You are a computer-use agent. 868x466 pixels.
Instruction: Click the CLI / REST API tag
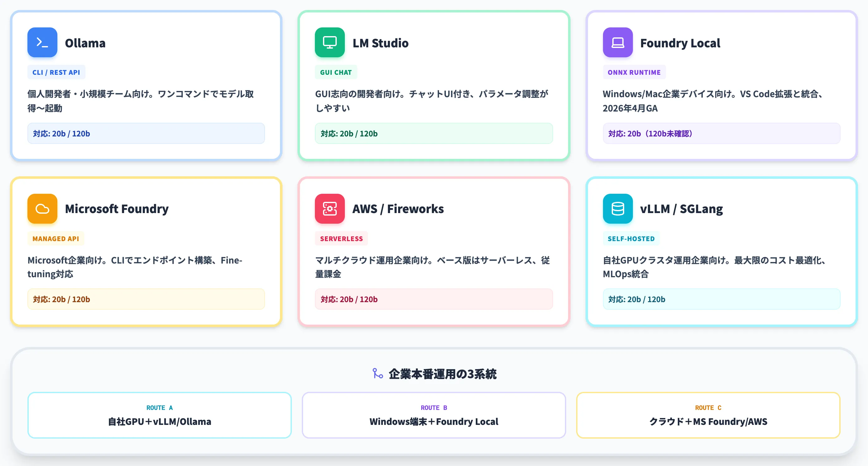coord(56,72)
